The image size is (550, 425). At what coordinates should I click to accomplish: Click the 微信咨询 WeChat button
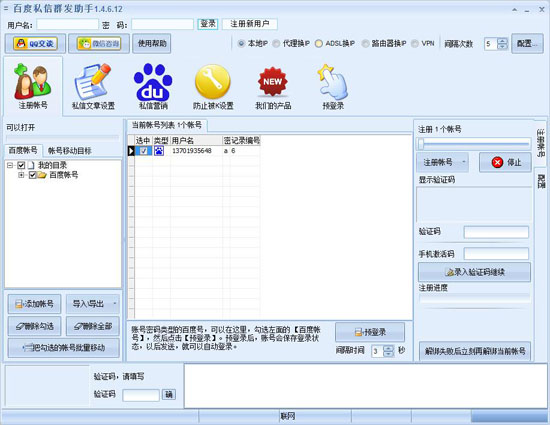pos(99,43)
